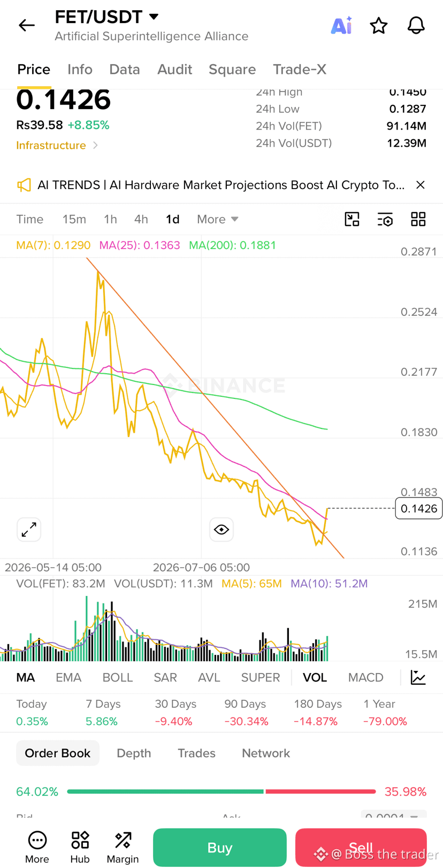Enable the MACD sub-indicator
The height and width of the screenshot is (868, 443).
click(366, 678)
